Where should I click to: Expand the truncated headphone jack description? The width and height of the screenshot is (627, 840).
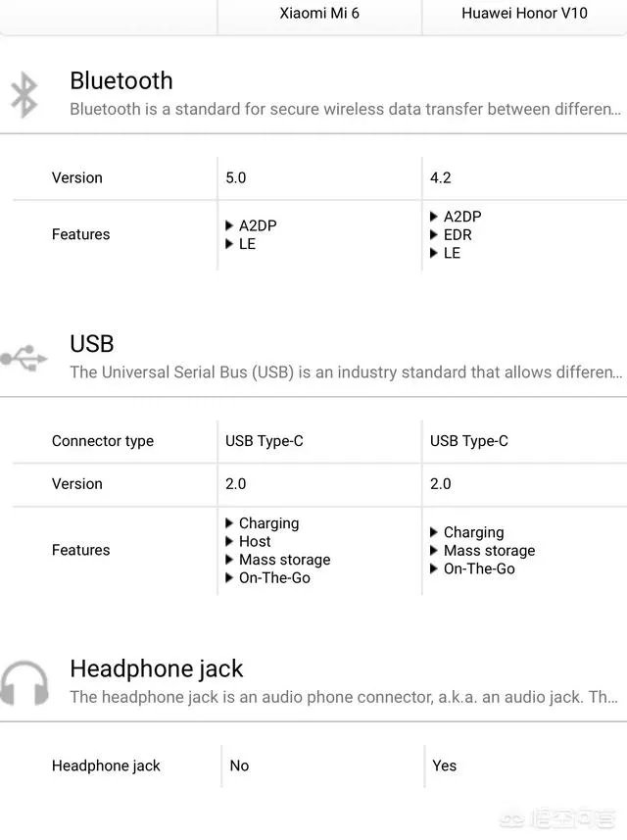pos(345,697)
